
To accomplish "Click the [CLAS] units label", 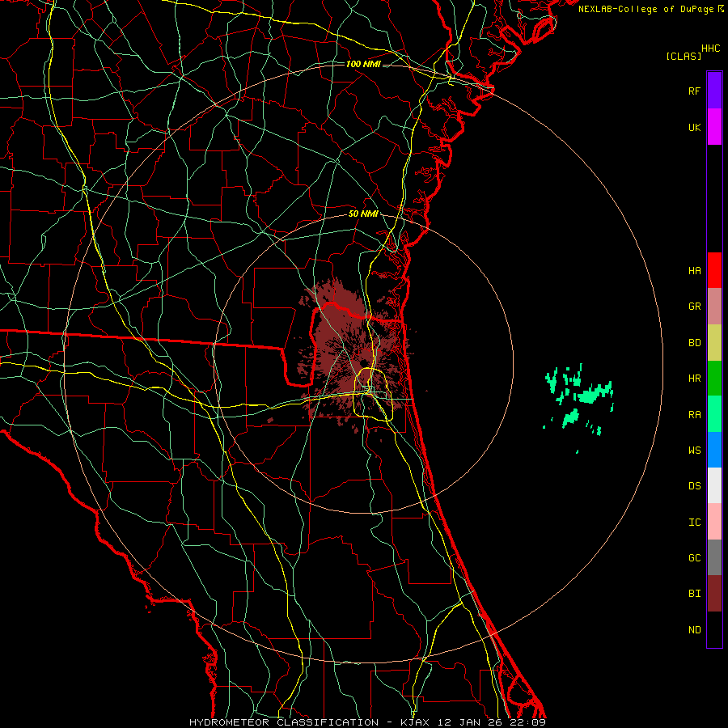I will [x=684, y=57].
